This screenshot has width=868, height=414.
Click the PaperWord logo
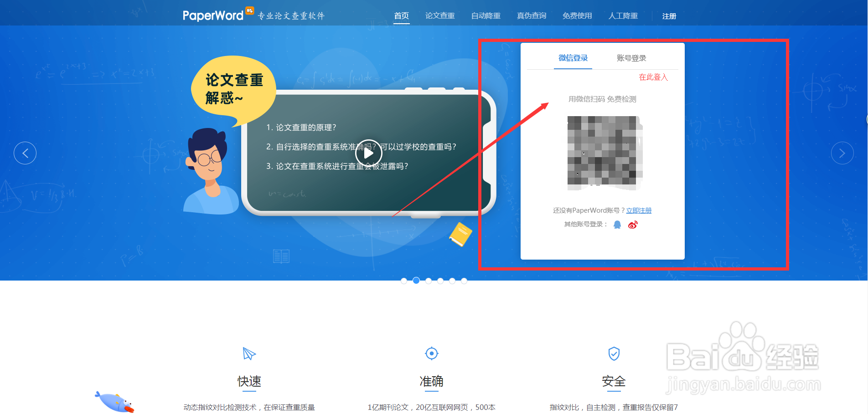tap(214, 15)
